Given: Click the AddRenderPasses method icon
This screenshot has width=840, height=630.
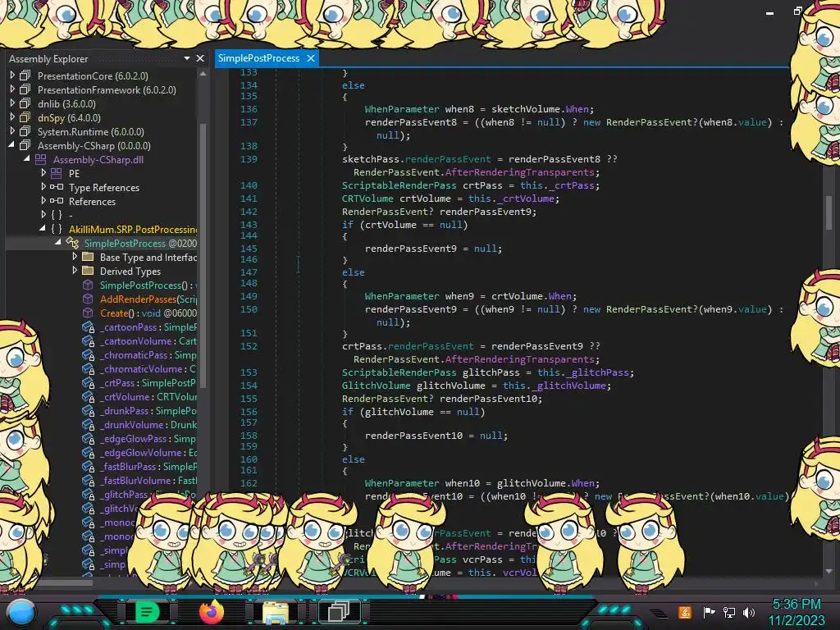Looking at the screenshot, I should coord(88,299).
